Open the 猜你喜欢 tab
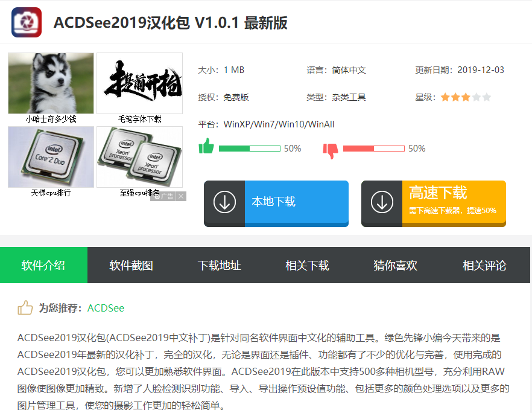This screenshot has width=532, height=413. pos(395,265)
